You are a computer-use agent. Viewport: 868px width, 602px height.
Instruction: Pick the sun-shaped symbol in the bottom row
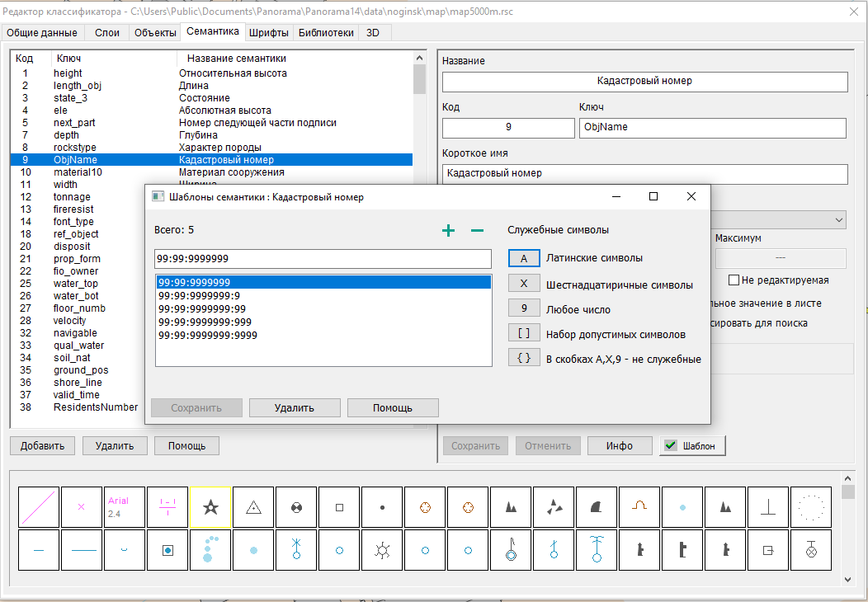coord(383,549)
